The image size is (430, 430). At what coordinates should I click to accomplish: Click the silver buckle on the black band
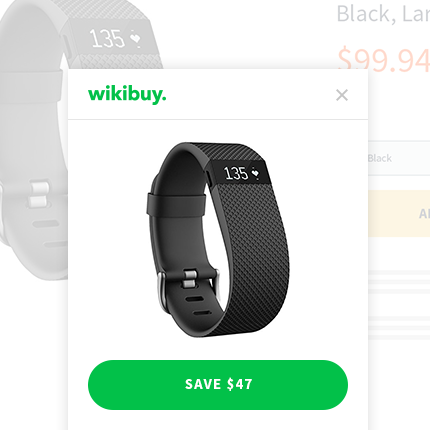pos(189,280)
